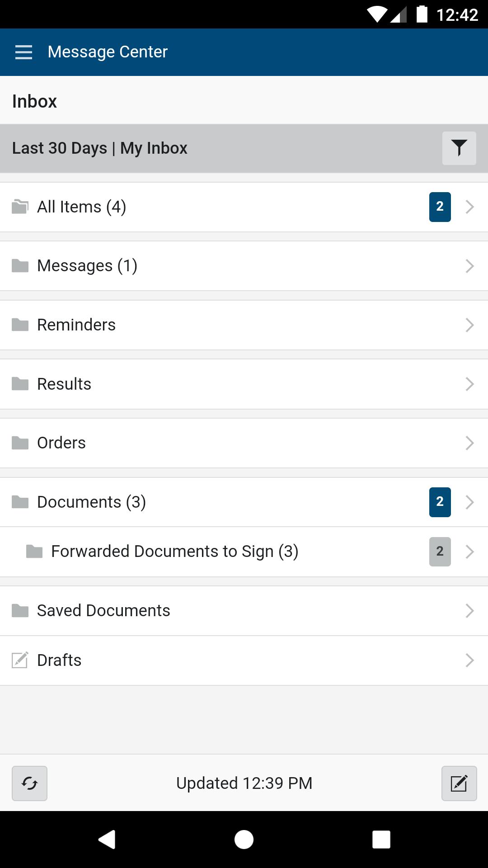
Task: Open the recent apps overview
Action: (x=381, y=840)
